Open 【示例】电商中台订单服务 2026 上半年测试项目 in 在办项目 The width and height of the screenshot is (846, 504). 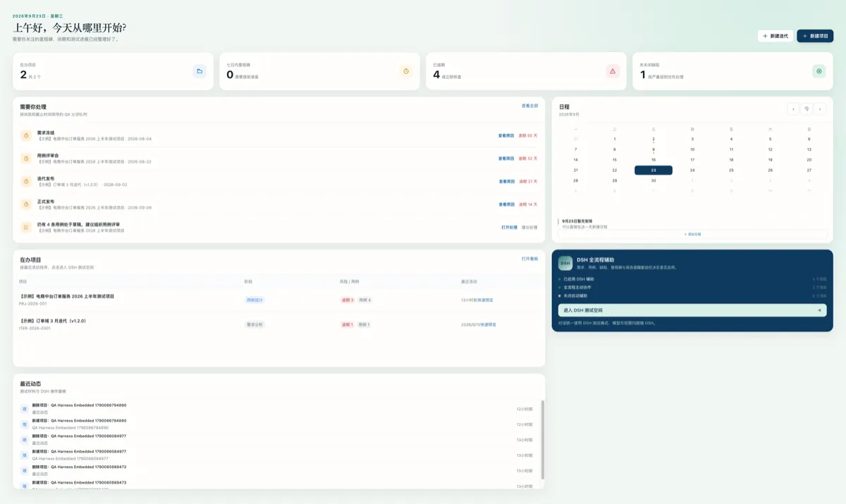point(67,296)
